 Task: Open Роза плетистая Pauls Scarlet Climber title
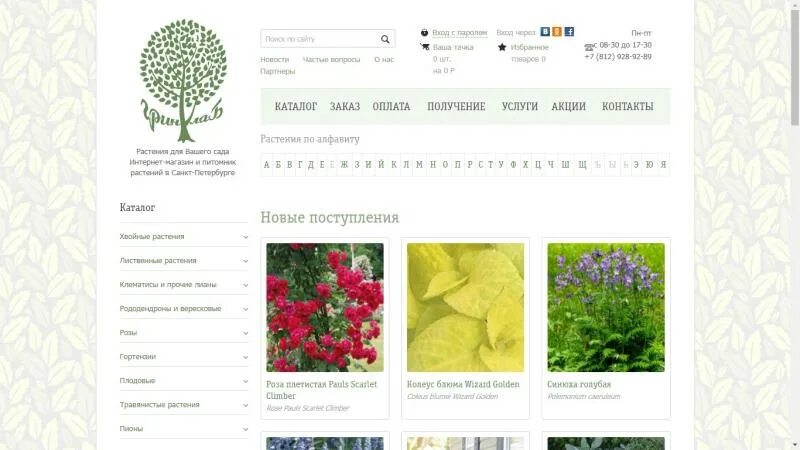click(321, 390)
